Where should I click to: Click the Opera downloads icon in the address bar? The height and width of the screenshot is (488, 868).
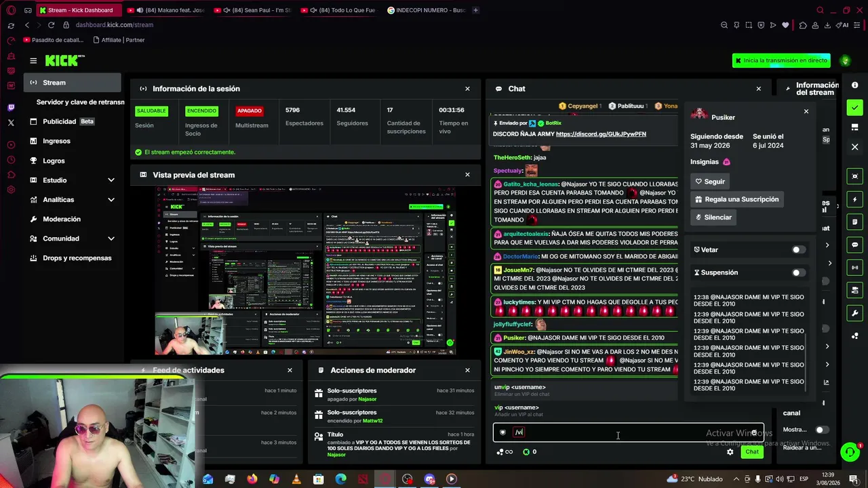(828, 25)
